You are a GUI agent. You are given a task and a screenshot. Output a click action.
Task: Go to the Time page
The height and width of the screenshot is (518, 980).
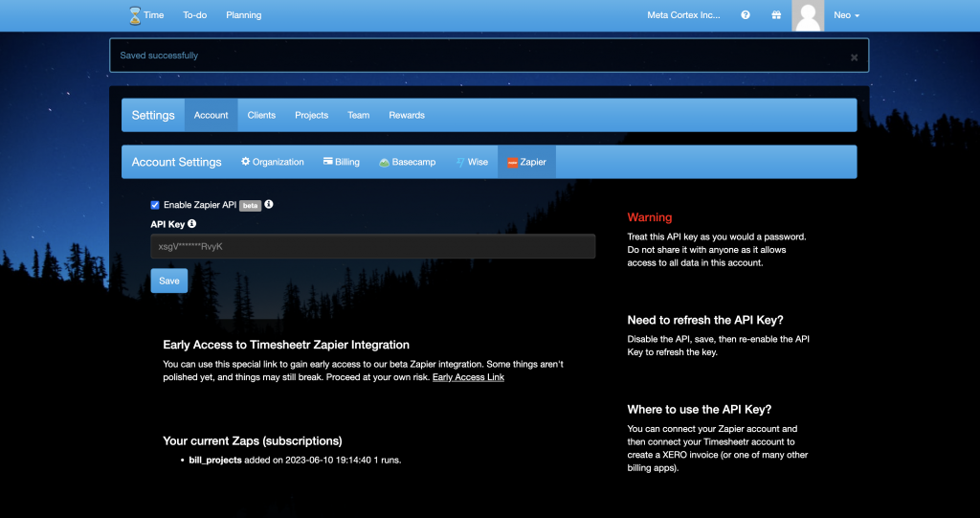[154, 15]
